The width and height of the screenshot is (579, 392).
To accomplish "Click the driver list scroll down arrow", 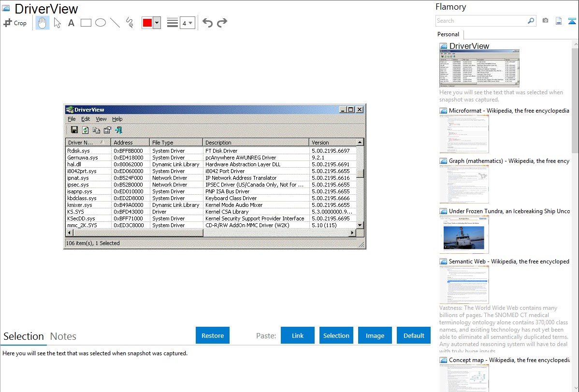I will pyautogui.click(x=360, y=225).
